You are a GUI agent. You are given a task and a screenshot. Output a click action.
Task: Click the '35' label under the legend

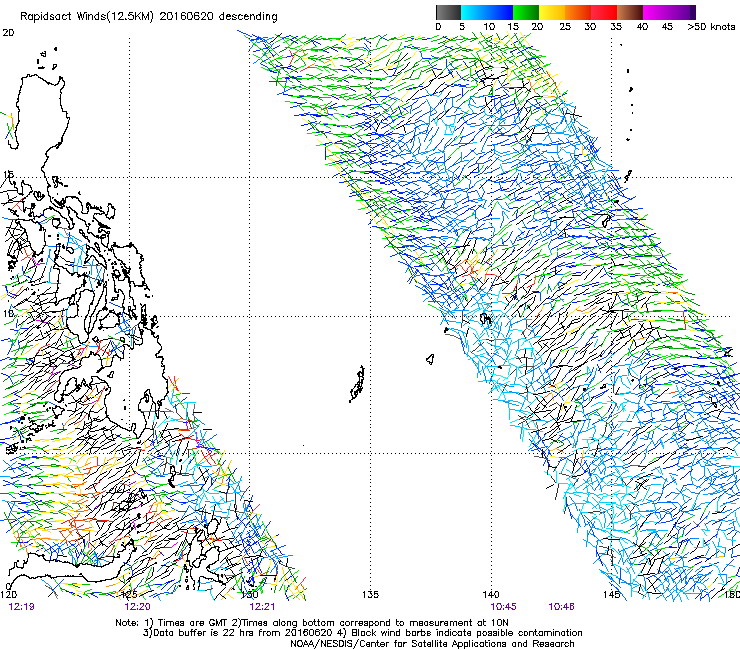tap(616, 26)
